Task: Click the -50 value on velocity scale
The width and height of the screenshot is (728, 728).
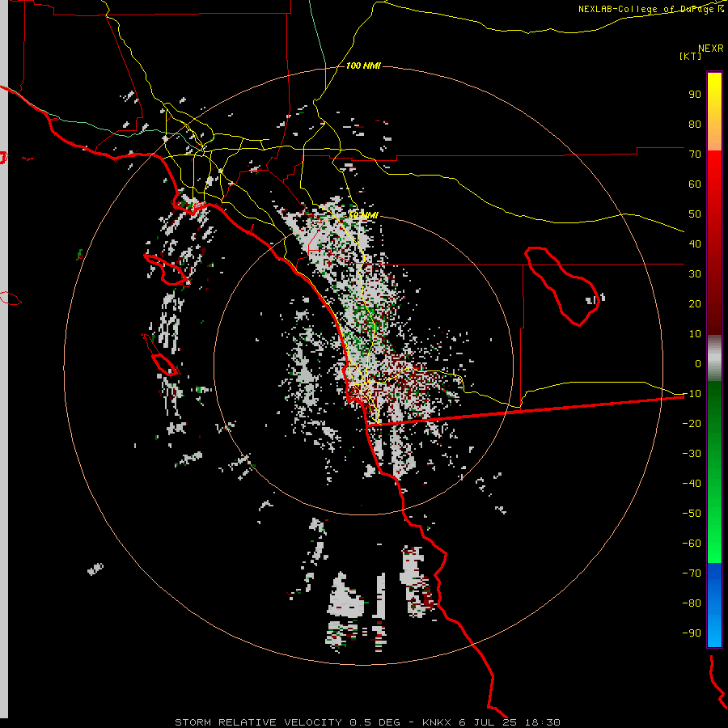Action: (692, 513)
